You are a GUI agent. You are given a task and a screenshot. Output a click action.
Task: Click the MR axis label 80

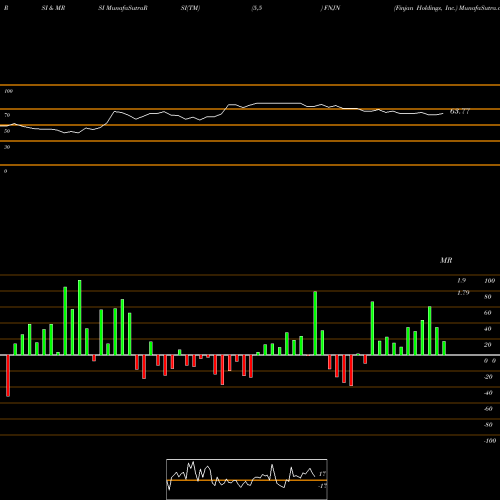coord(488,297)
